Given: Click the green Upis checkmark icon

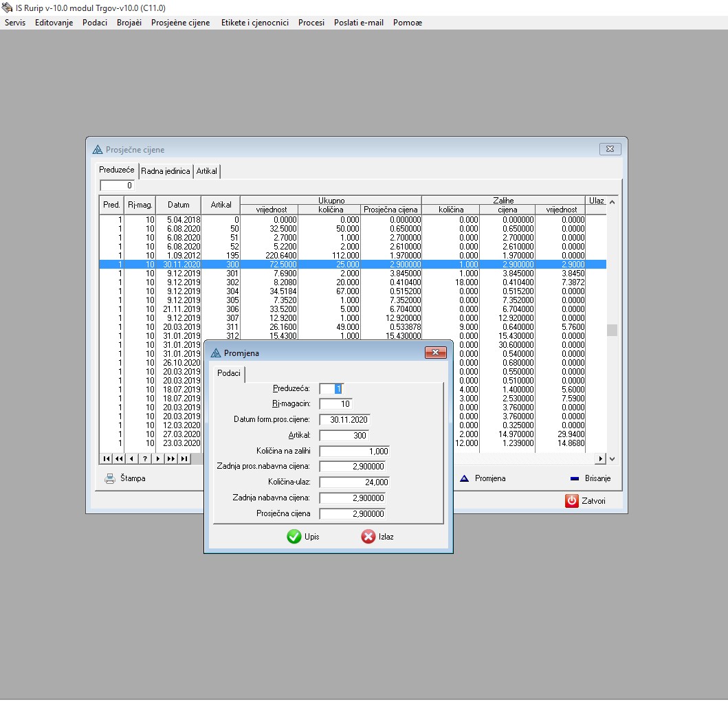Looking at the screenshot, I should pyautogui.click(x=294, y=537).
